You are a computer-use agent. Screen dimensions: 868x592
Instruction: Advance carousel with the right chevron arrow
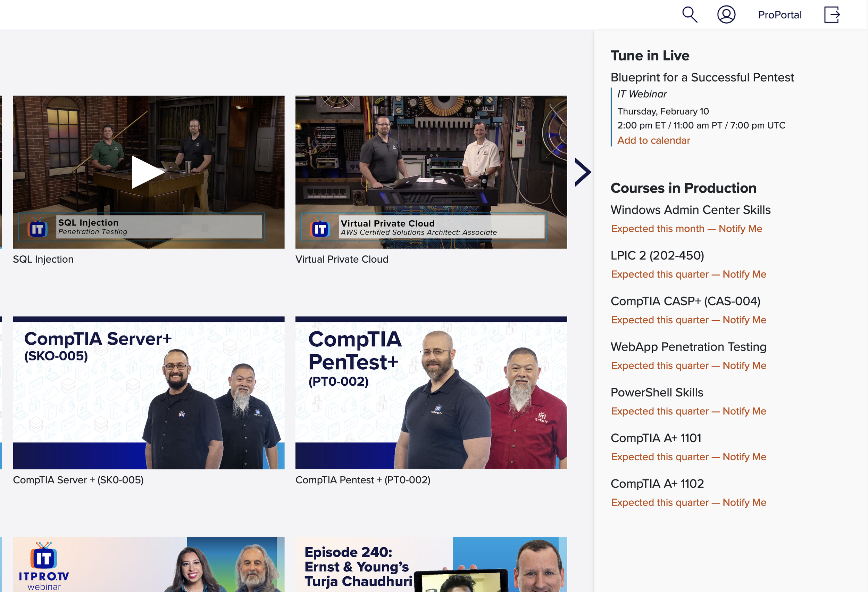pos(583,172)
